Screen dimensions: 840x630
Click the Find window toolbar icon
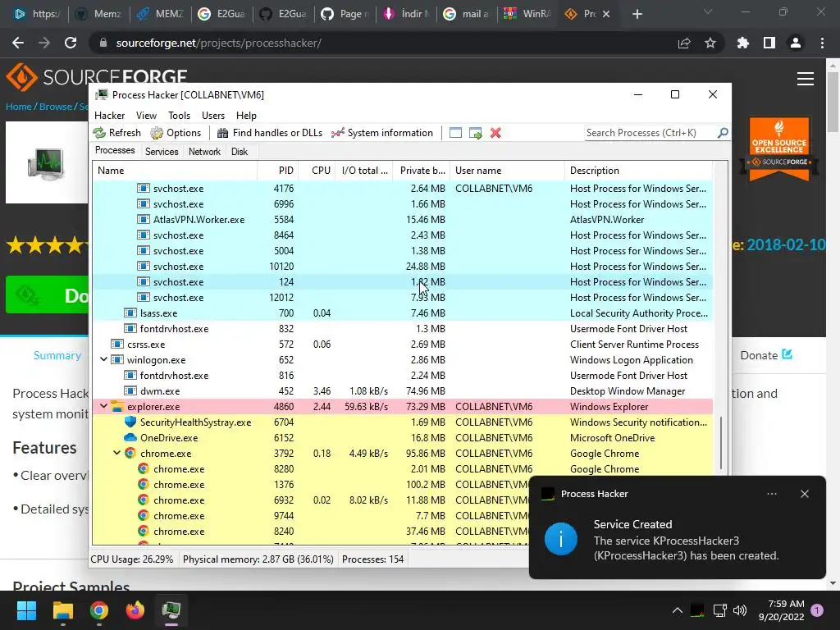tap(455, 133)
